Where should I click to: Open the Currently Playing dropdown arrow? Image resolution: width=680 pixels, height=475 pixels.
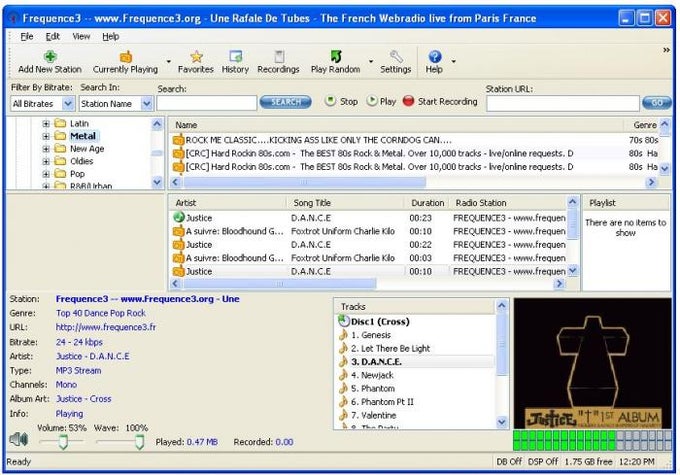pos(169,62)
